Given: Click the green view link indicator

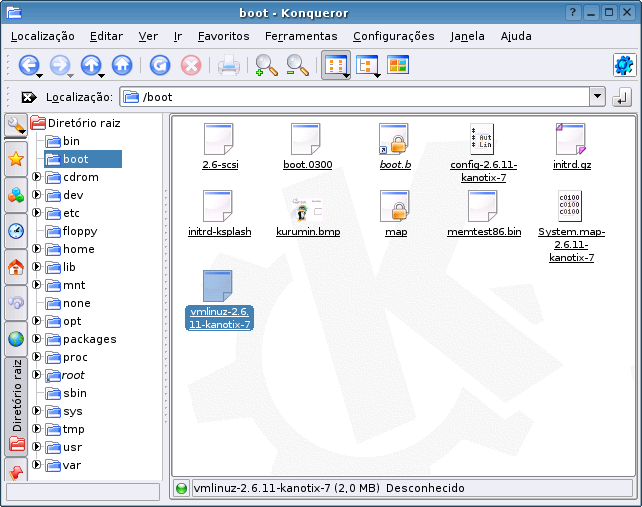Looking at the screenshot, I should [181, 489].
